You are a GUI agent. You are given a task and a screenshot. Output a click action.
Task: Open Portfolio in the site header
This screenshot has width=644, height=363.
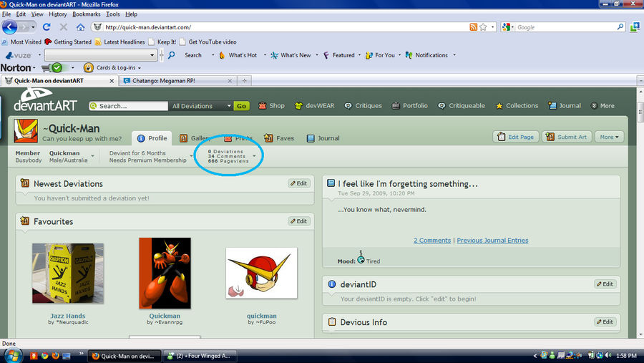tap(409, 106)
